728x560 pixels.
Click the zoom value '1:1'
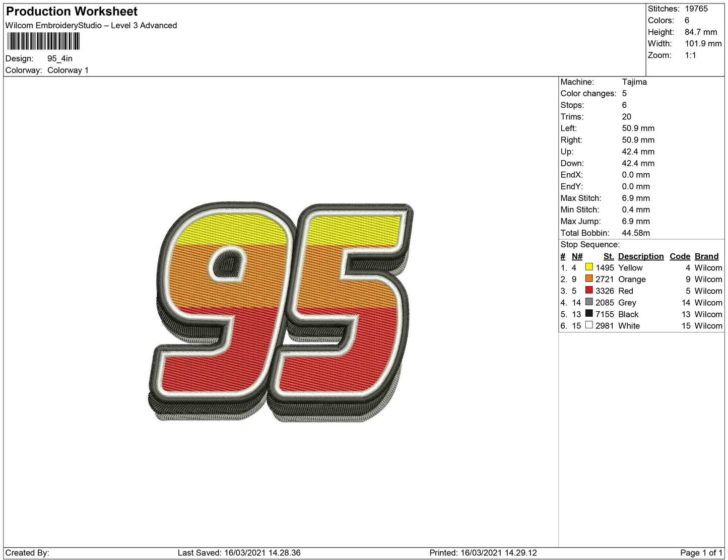[690, 55]
